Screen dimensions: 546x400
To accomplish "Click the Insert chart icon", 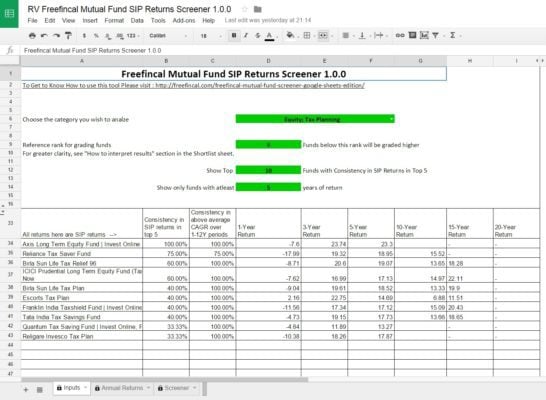I will (x=424, y=35).
